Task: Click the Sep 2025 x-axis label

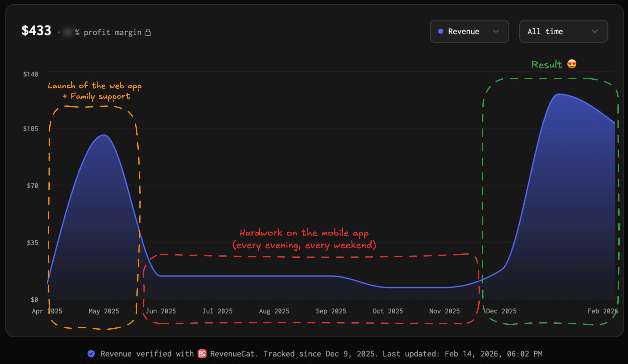Action: point(331,311)
